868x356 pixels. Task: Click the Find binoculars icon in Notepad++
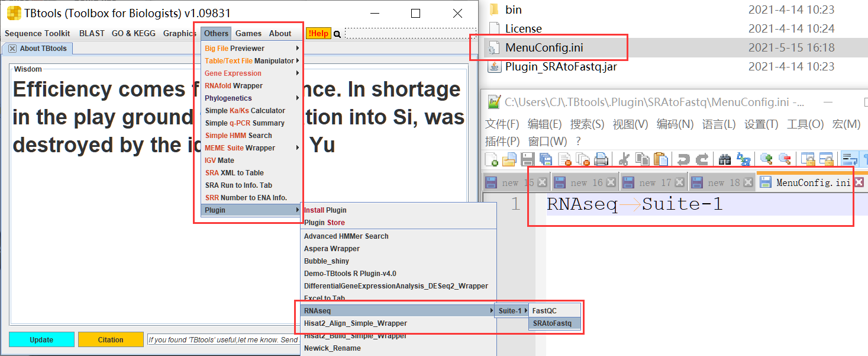click(725, 159)
